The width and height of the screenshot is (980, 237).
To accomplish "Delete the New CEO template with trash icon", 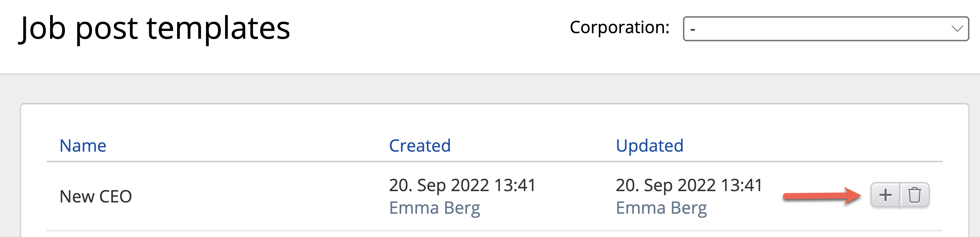I will (914, 195).
